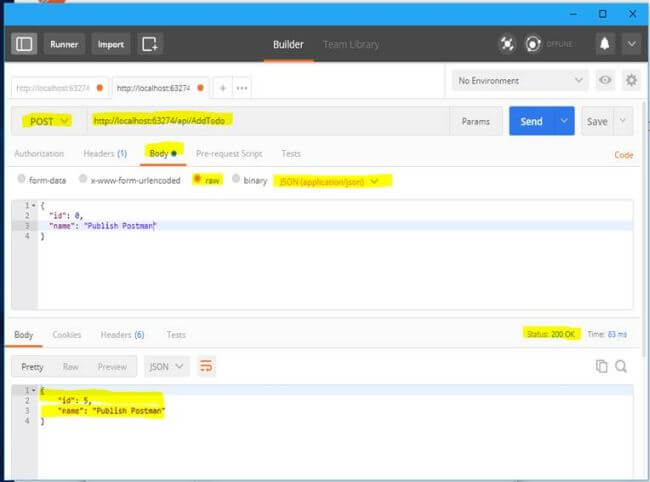Click the interceptor satellite icon
The height and width of the screenshot is (482, 650).
pyautogui.click(x=507, y=44)
